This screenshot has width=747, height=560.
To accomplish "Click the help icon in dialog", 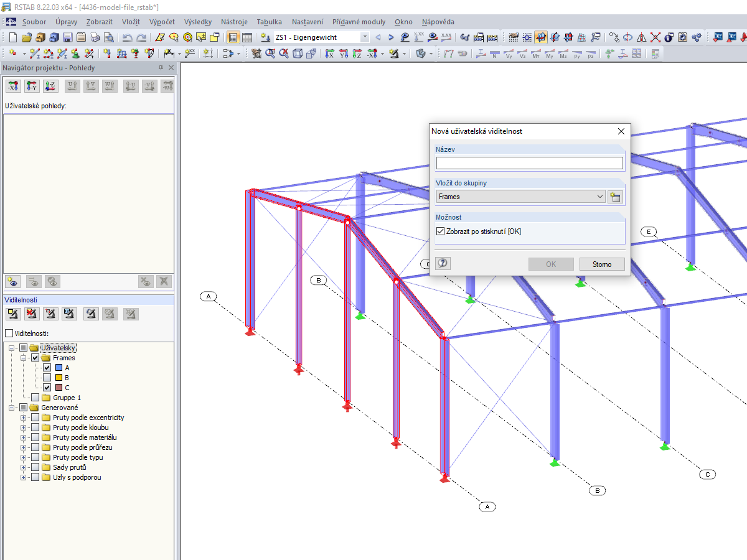I will pos(443,263).
